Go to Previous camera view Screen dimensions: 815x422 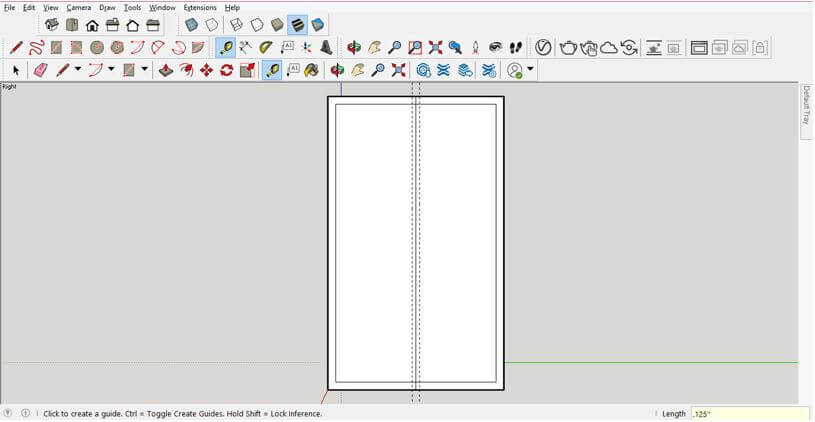455,48
